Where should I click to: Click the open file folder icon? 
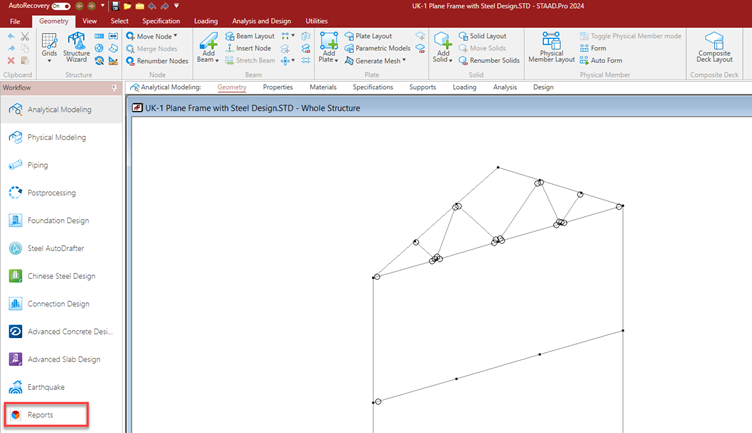pos(128,6)
